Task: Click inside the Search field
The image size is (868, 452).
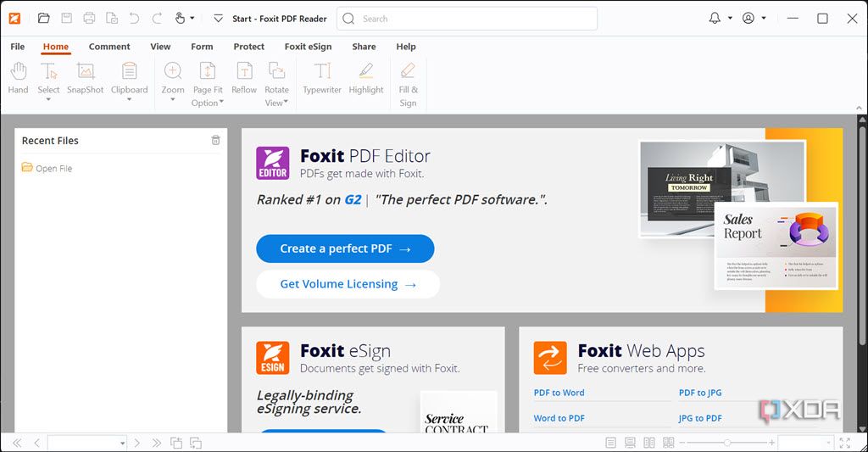Action: click(x=467, y=19)
